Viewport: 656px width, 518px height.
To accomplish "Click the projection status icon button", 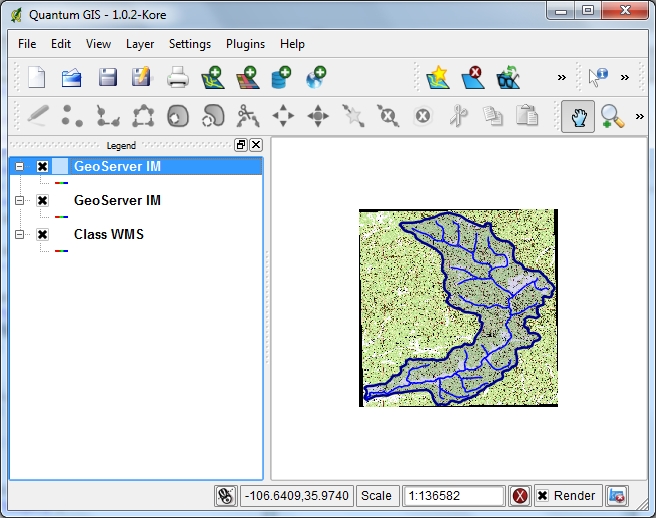I will 617,496.
